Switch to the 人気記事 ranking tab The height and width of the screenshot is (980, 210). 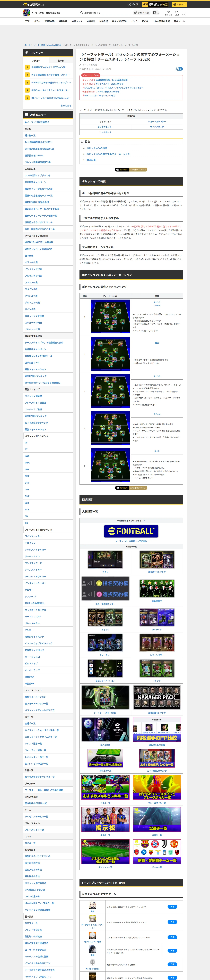[x=36, y=60]
